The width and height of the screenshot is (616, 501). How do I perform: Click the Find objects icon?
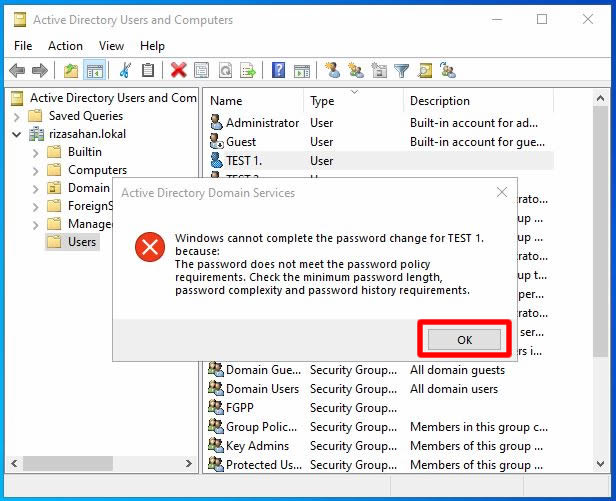coord(425,71)
